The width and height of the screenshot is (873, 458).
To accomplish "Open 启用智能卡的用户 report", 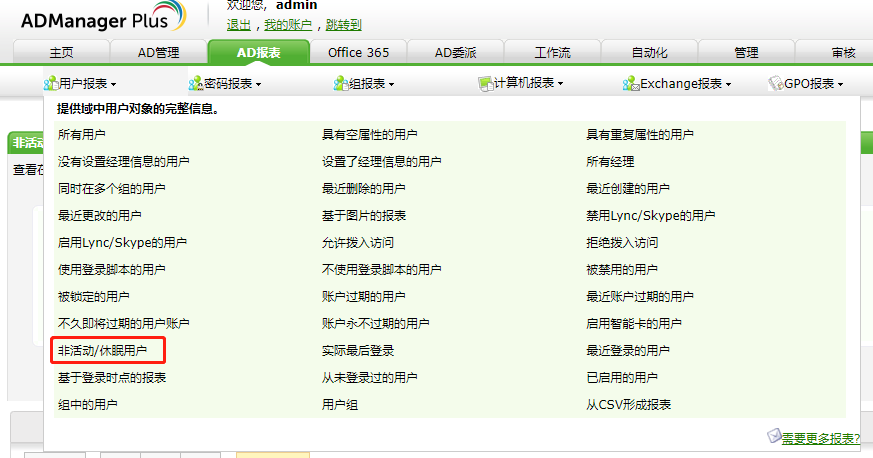I will coord(634,323).
